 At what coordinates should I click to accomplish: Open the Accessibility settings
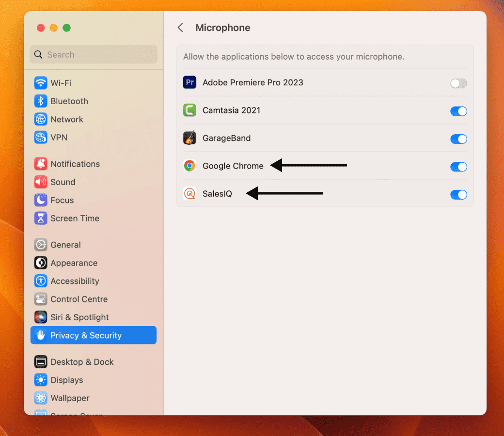coord(94,281)
